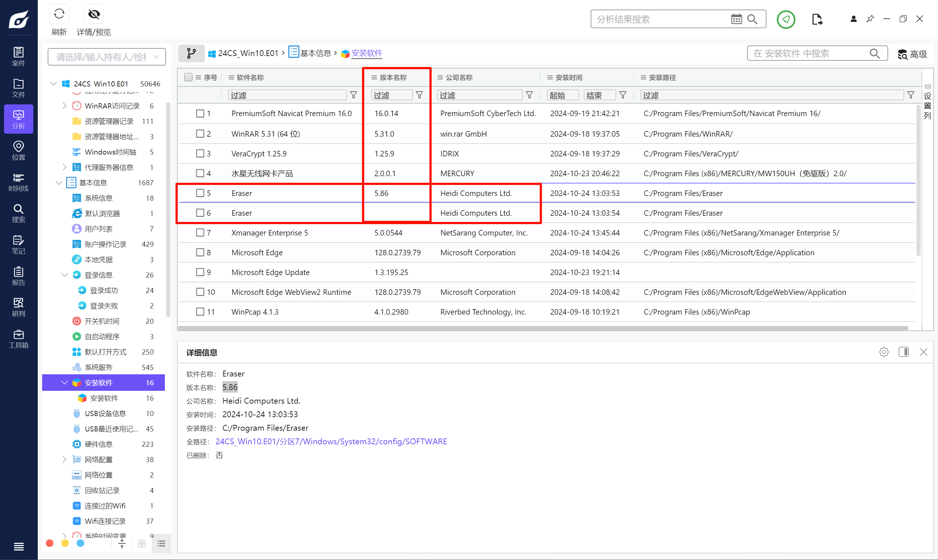Screen dimensions: 938x560
Task: Check row 4 水星无线网卡产品 checkbox
Action: [200, 173]
